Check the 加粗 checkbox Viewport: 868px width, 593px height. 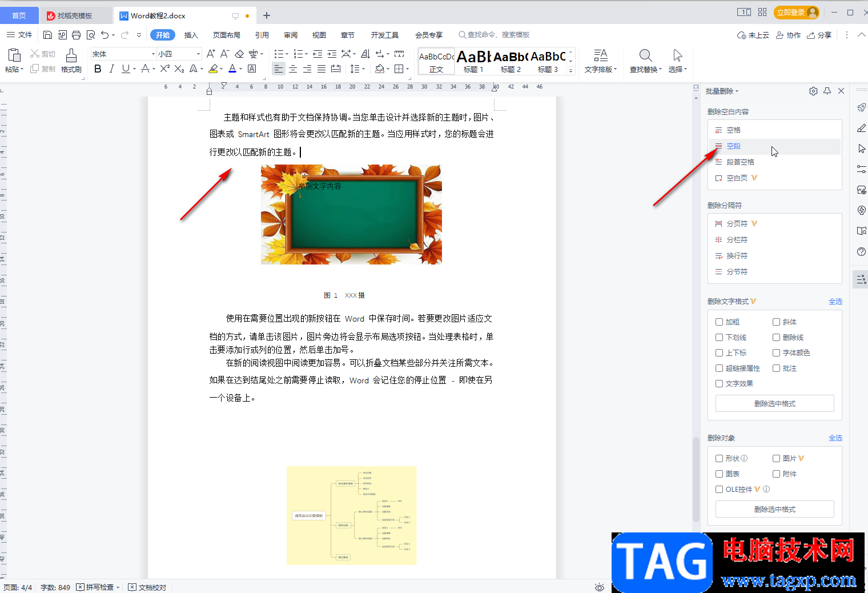pos(720,322)
